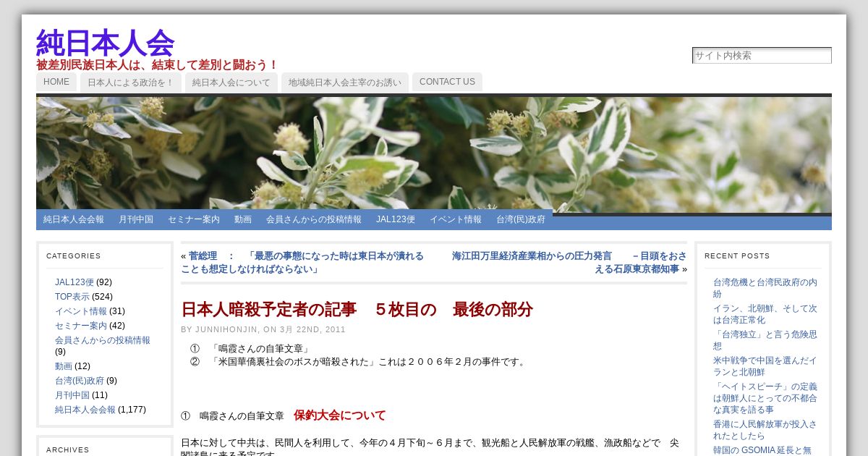Click the site title 純日本人会

105,43
